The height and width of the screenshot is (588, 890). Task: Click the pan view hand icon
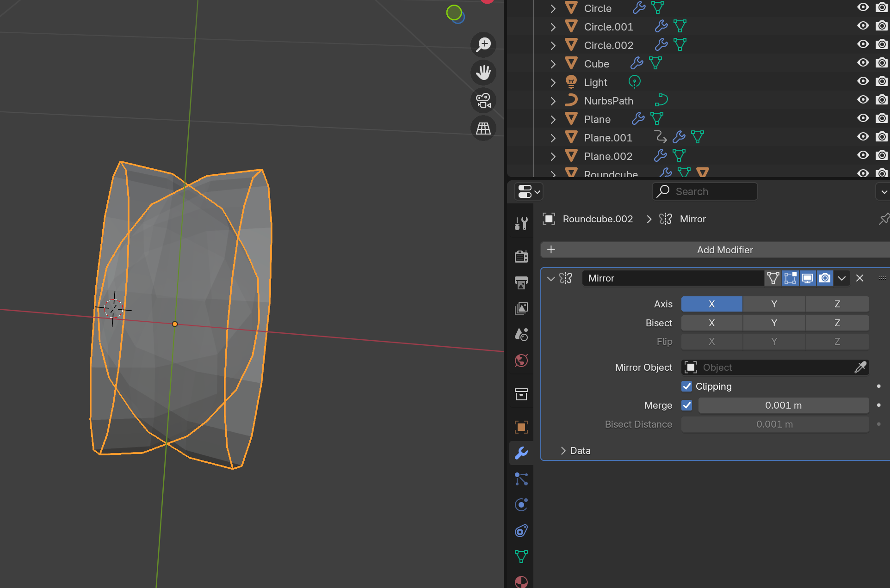point(483,73)
